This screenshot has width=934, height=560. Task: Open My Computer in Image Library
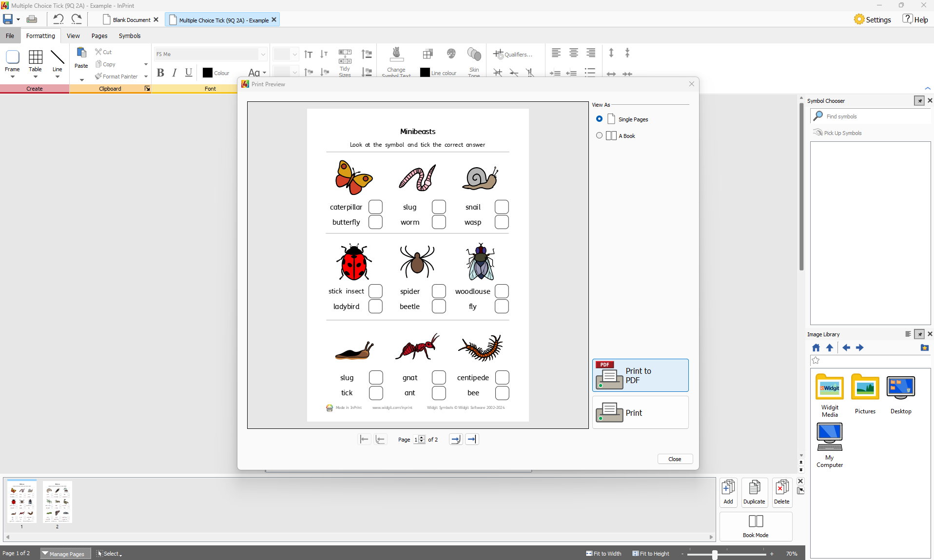(830, 444)
